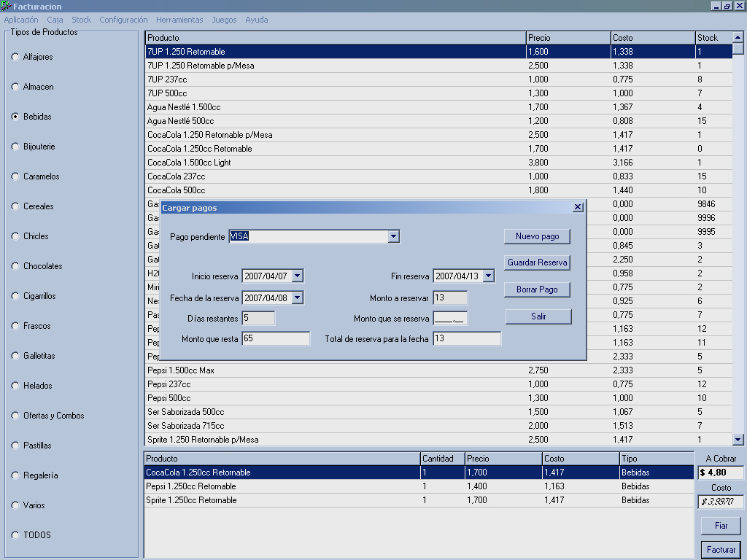The image size is (747, 560).
Task: Click the Tipo column header in invoice list
Action: click(x=657, y=459)
